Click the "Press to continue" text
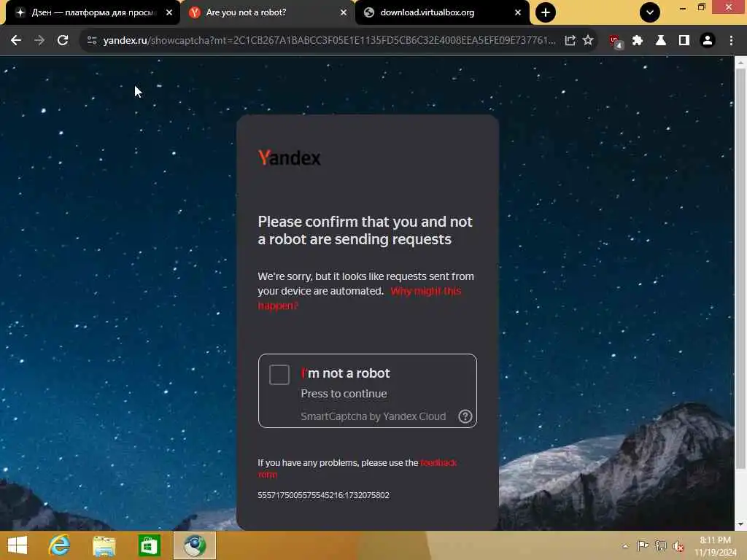 [x=344, y=394]
